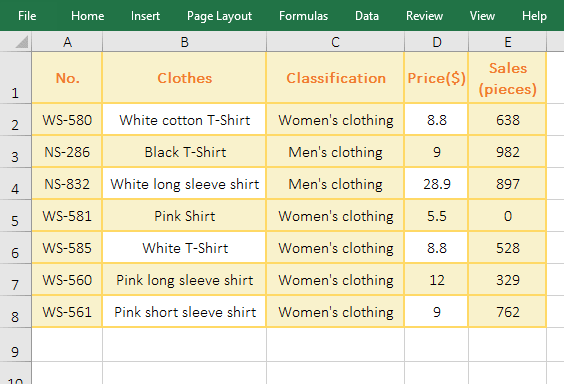Select cell 'Pink Shirt'
This screenshot has height=384, width=564.
pyautogui.click(x=185, y=216)
